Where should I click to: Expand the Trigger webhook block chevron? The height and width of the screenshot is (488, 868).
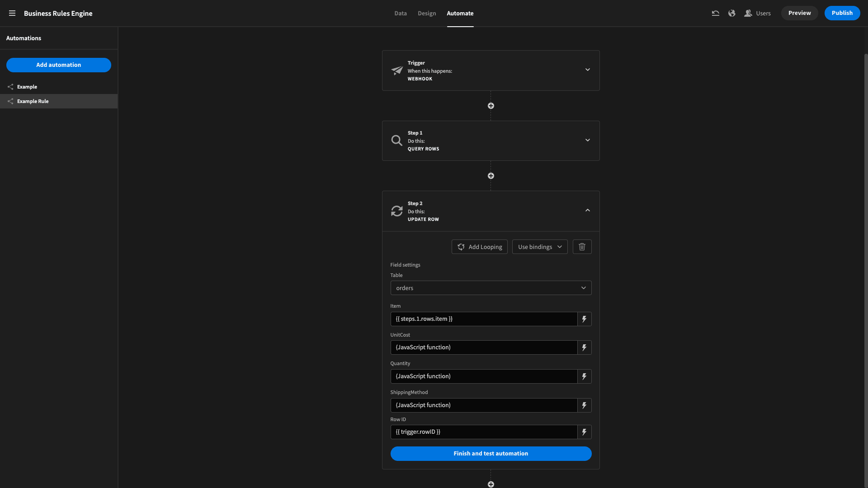[588, 70]
